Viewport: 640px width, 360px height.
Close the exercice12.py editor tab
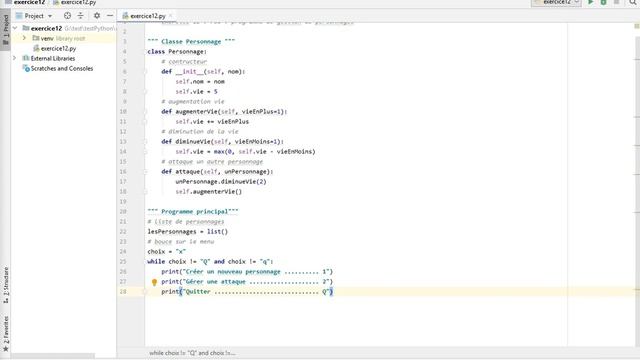click(x=171, y=16)
